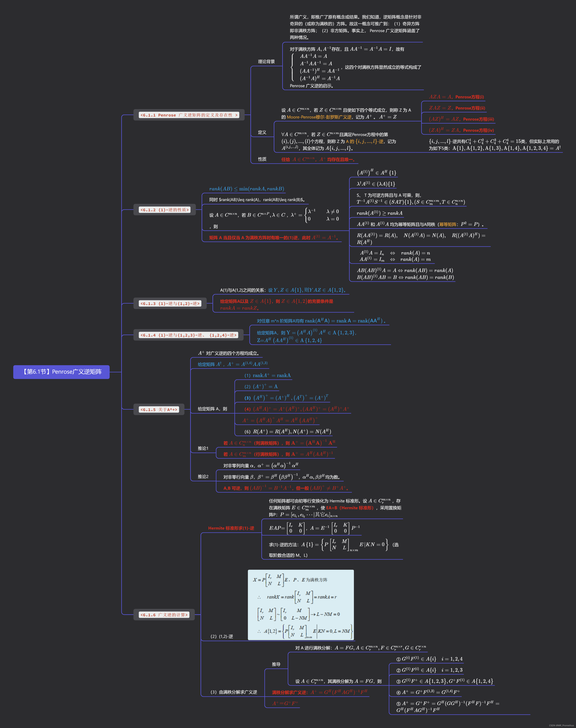Select the Penrose方程(iii) node

[461, 119]
